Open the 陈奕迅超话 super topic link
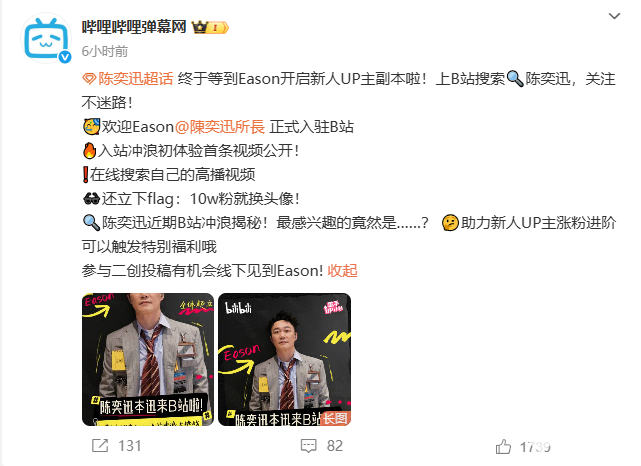 coord(136,78)
